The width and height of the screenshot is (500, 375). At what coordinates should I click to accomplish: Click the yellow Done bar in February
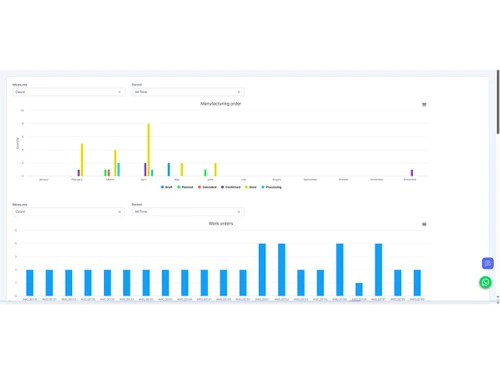(82, 160)
